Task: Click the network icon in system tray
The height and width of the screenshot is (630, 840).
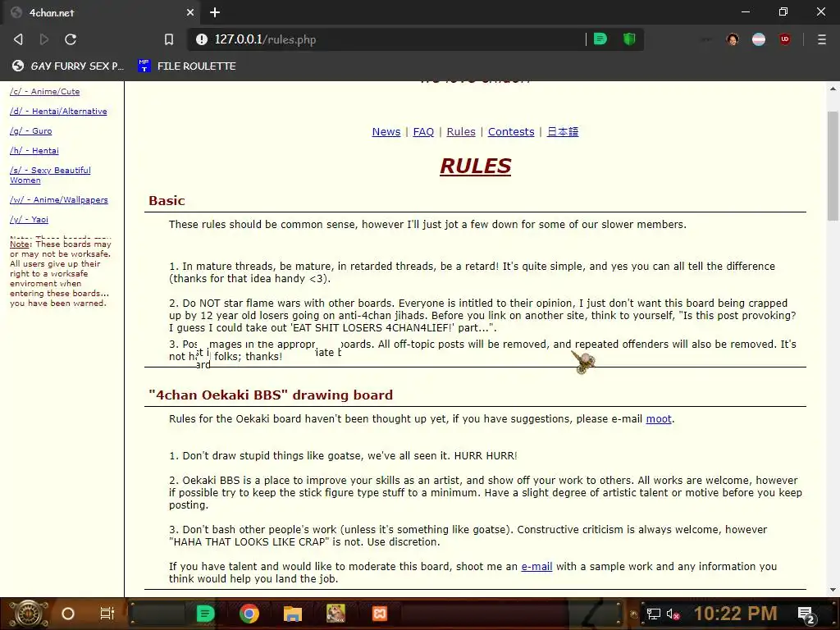Action: tap(653, 614)
